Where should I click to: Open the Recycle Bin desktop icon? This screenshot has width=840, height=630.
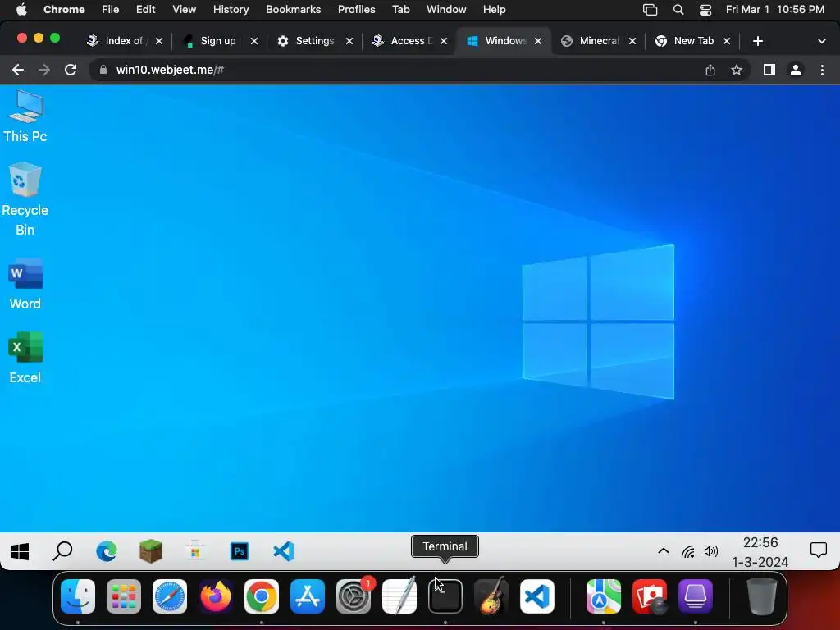point(25,199)
